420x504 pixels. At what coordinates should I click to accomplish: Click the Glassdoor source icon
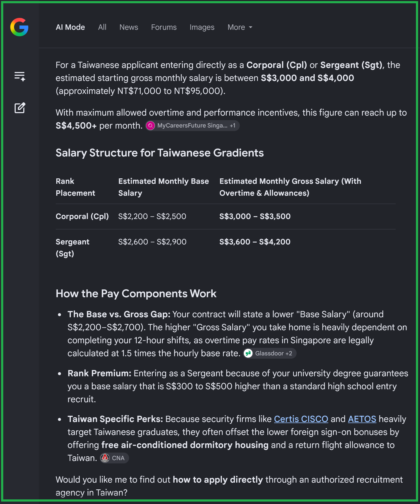[248, 353]
